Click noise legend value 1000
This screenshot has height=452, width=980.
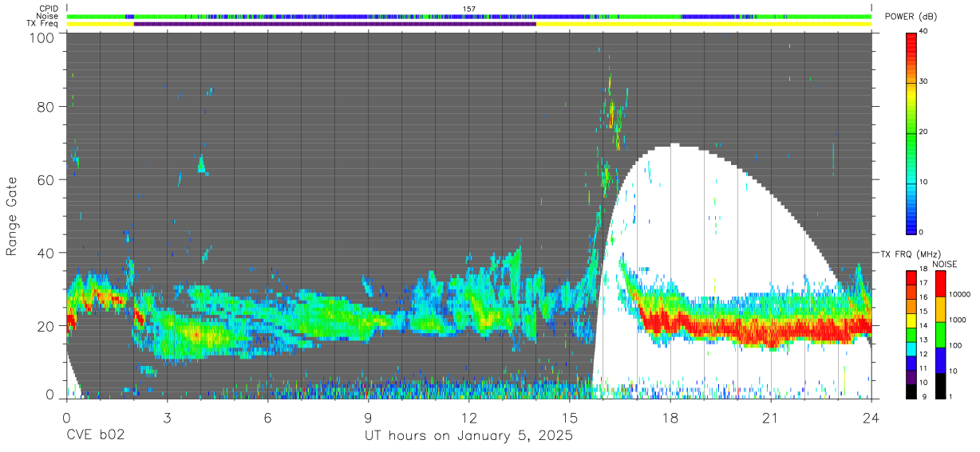(x=958, y=320)
